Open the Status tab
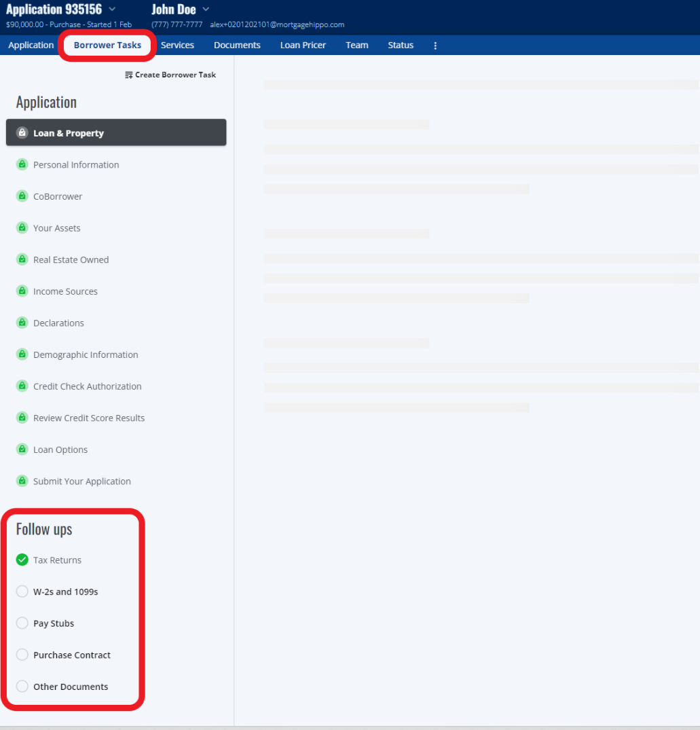This screenshot has width=700, height=730. point(401,45)
